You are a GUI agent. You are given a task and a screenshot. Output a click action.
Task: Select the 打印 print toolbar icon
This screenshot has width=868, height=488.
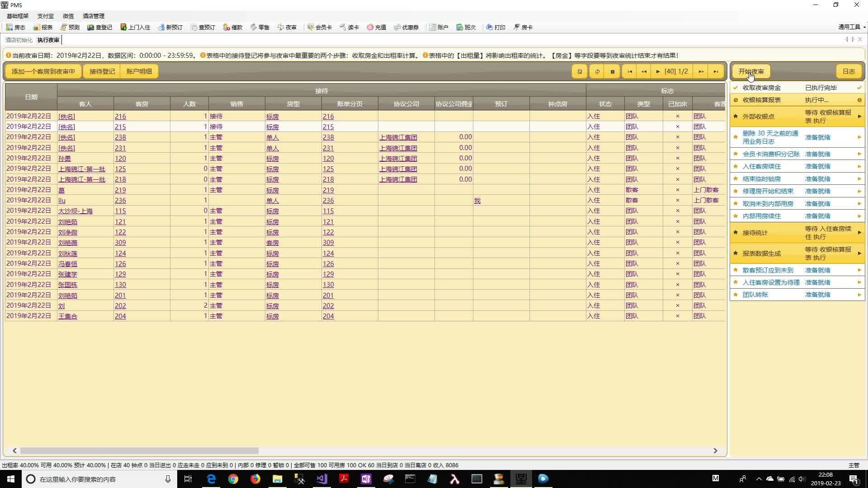click(x=495, y=27)
